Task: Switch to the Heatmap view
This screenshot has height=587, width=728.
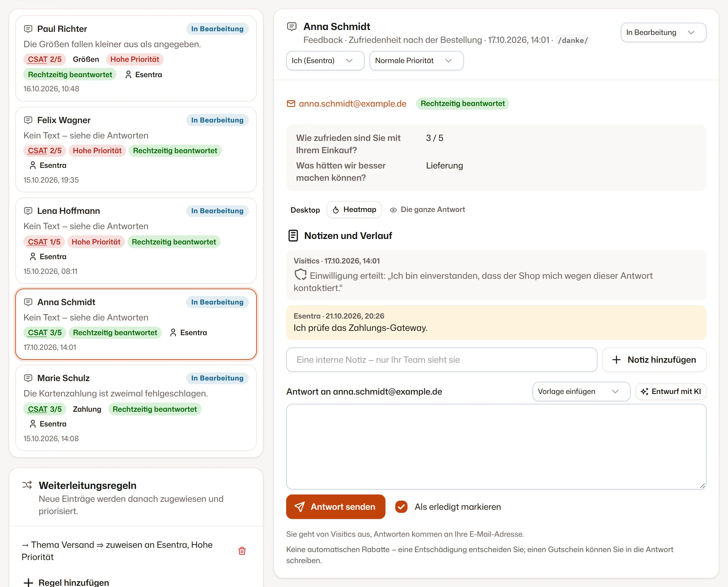Action: 355,210
